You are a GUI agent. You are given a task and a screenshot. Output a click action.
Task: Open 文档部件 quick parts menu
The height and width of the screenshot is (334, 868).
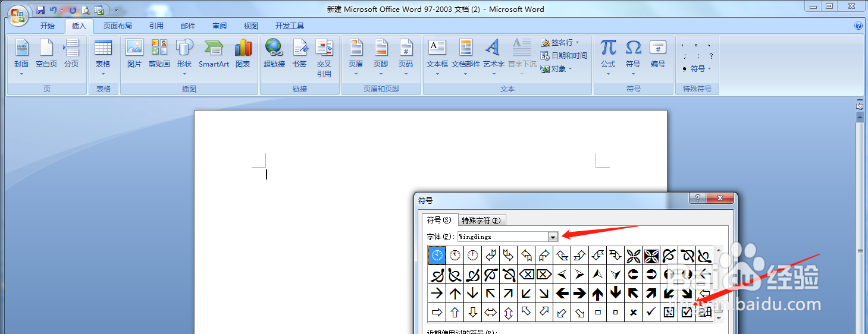(466, 58)
